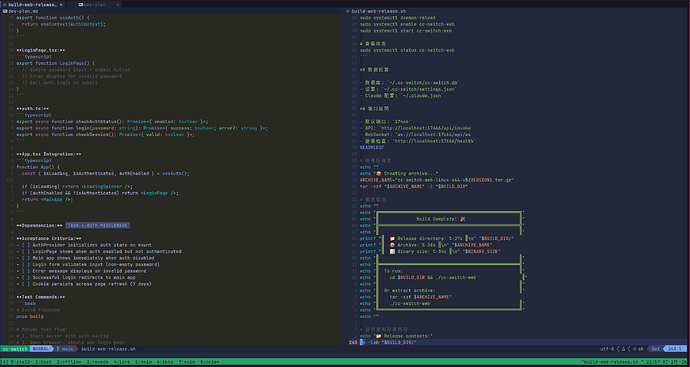
Task: Click the git branch main indicator
Action: 65,349
